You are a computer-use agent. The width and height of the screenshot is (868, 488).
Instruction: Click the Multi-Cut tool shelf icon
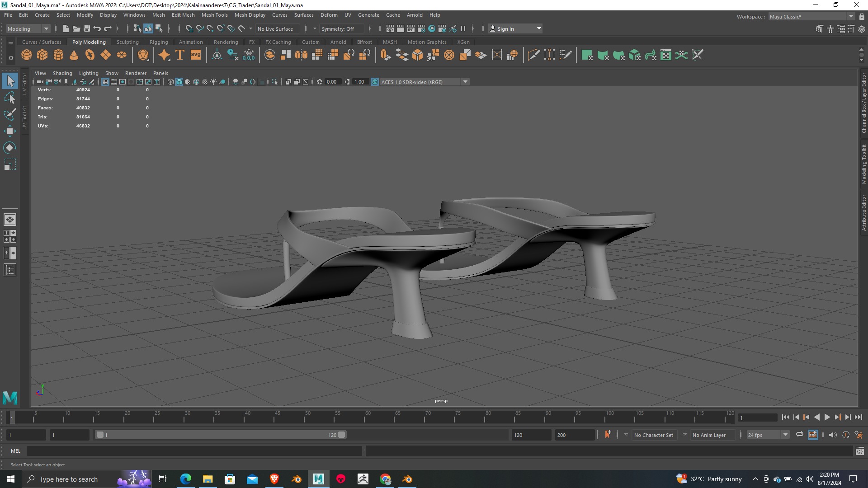coord(533,55)
